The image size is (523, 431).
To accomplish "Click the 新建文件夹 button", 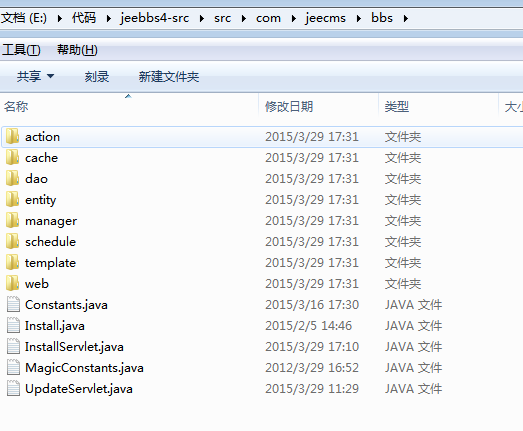I will point(169,77).
